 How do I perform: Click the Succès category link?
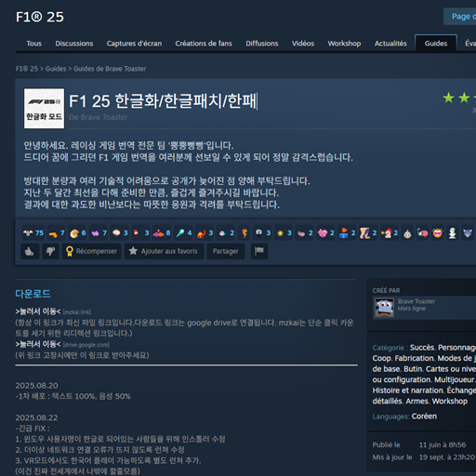click(x=422, y=348)
